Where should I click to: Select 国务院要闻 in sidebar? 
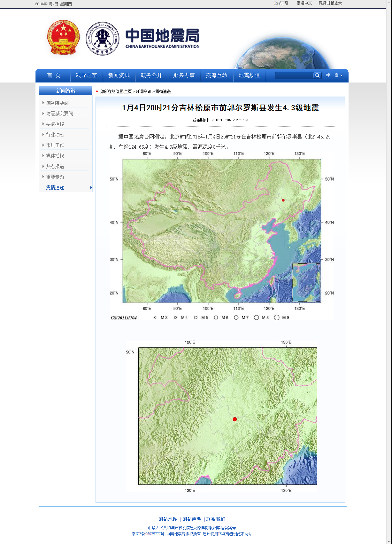[x=58, y=103]
